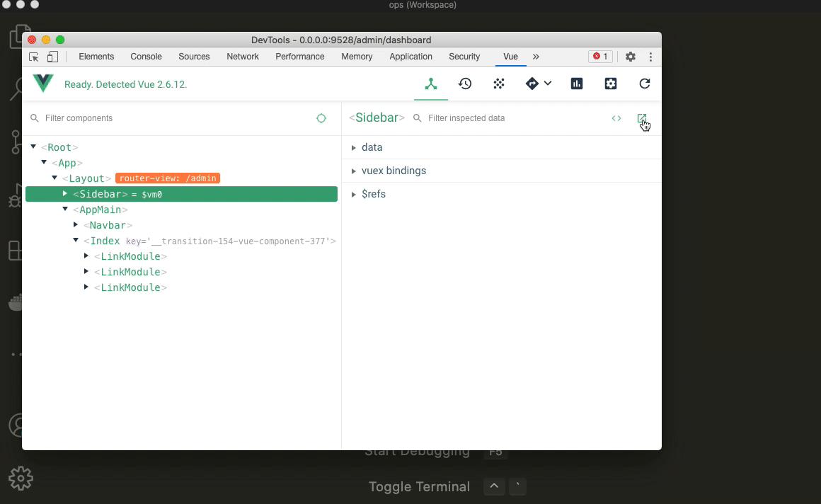Switch to the Network tab
The width and height of the screenshot is (821, 504).
tap(242, 57)
